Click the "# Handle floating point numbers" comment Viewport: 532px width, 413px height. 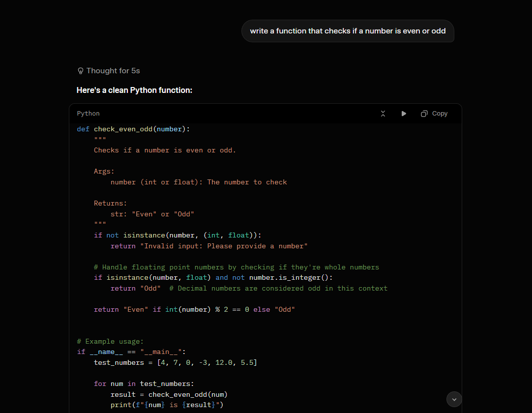[x=236, y=267]
